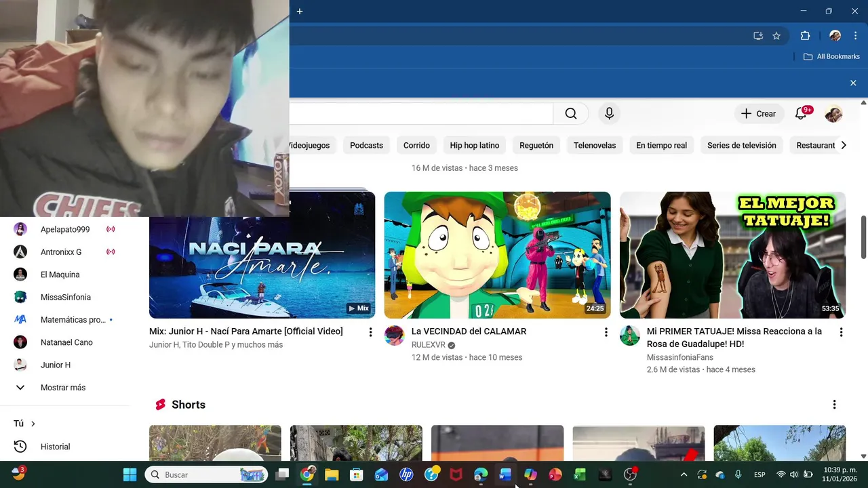Open Historial in the sidebar

(64, 447)
